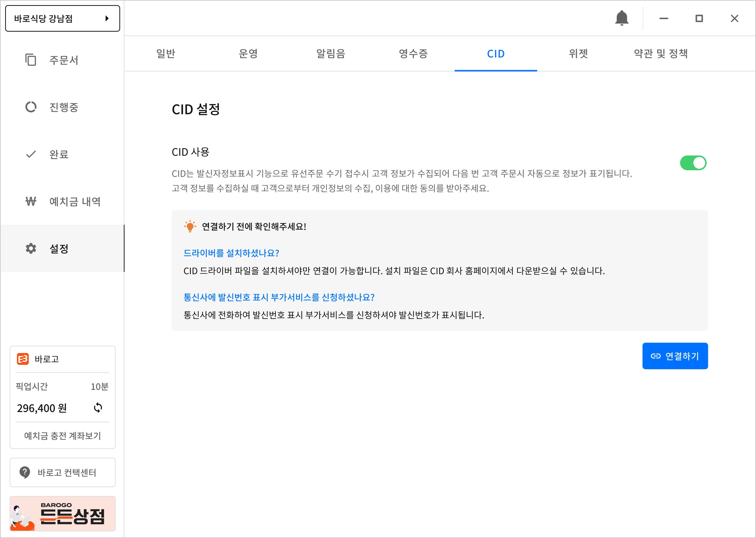Viewport: 756px width, 538px height.
Task: Click the 든든상점 banner image
Action: click(x=62, y=514)
